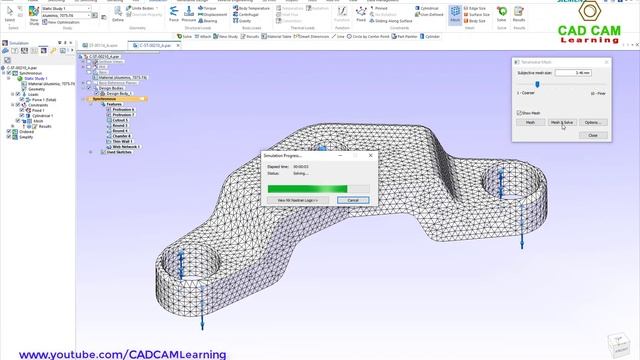The image size is (640, 360).
Task: Choose the Displacement load tool
Action: pyautogui.click(x=212, y=14)
